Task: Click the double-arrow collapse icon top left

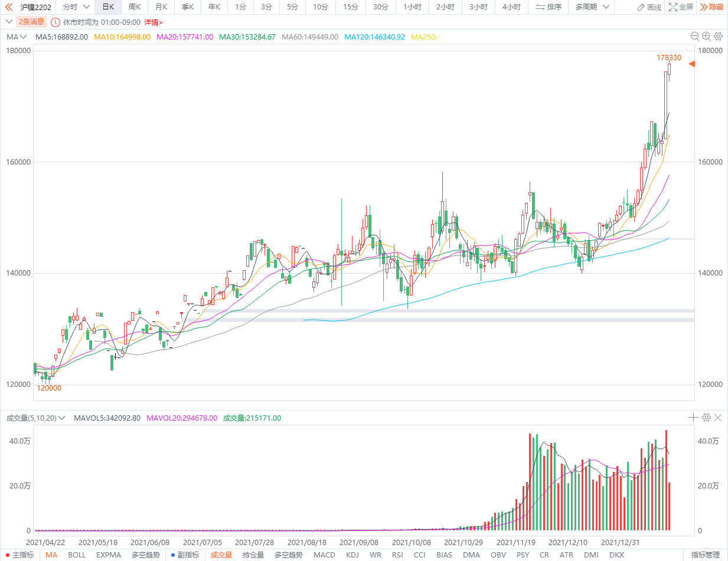Action: coord(9,7)
